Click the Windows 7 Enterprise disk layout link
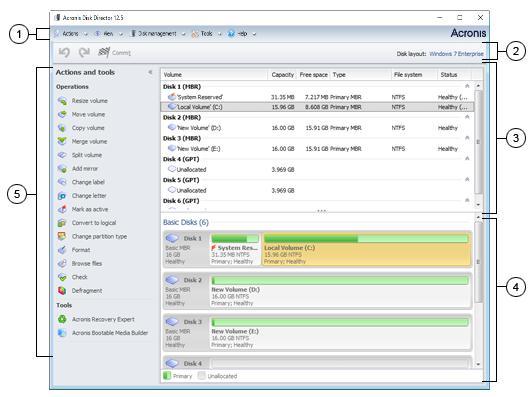 tap(456, 54)
